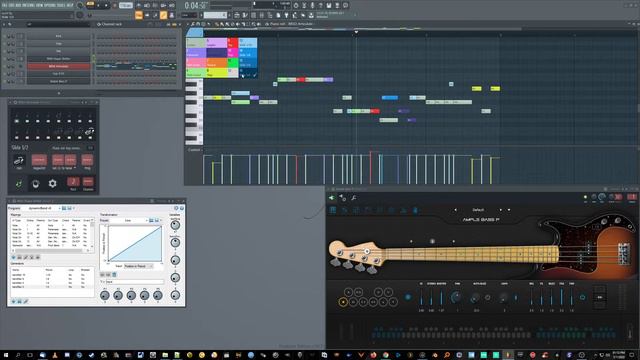Click the 0:04 song time display

tap(196, 6)
